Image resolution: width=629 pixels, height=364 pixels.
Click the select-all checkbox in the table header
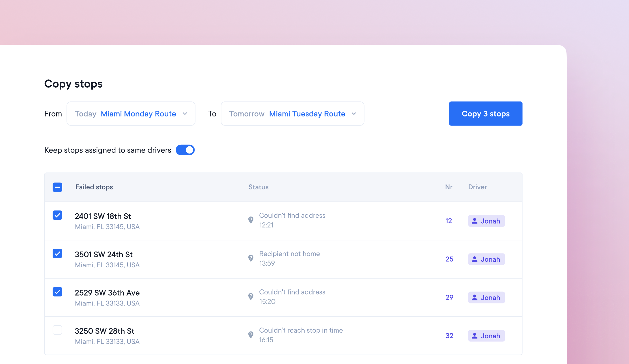coord(57,187)
